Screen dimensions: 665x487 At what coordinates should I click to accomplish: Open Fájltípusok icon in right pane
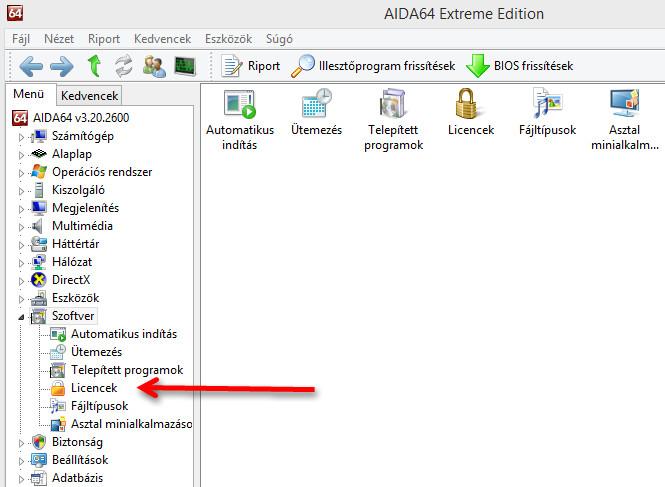(x=547, y=112)
